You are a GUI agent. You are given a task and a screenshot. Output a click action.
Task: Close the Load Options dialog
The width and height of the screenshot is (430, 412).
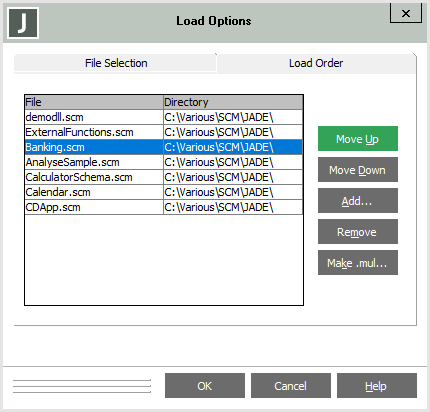click(406, 13)
